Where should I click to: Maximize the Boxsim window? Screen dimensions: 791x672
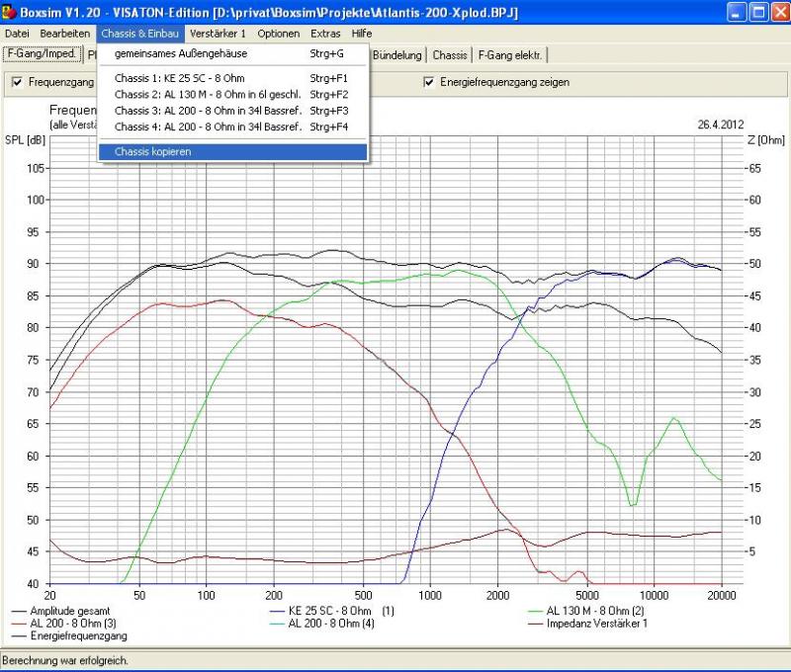757,12
